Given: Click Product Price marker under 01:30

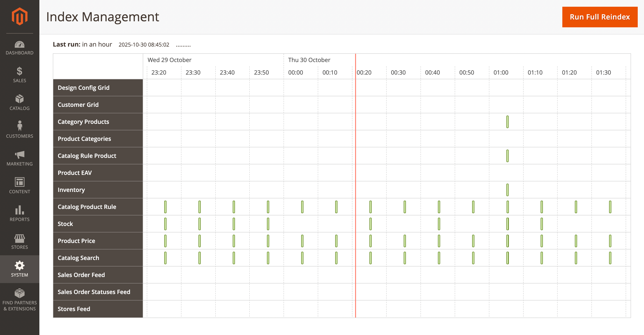Looking at the screenshot, I should [x=610, y=241].
